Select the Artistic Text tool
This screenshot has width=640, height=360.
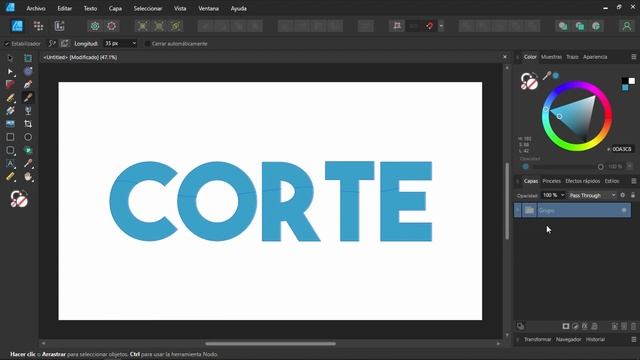tap(10, 164)
